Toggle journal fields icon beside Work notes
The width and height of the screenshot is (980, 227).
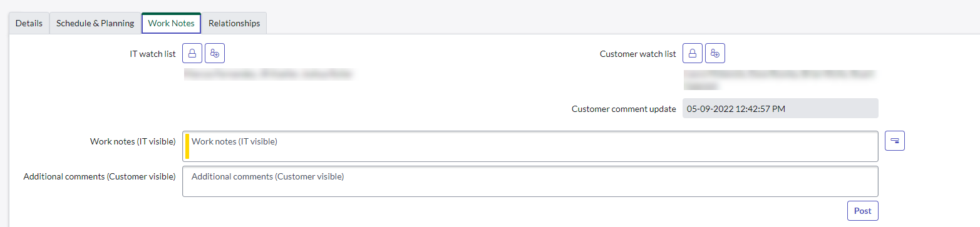(895, 141)
